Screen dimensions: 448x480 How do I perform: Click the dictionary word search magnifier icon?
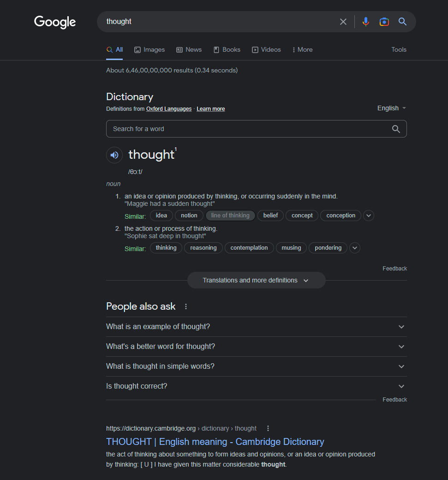(396, 129)
